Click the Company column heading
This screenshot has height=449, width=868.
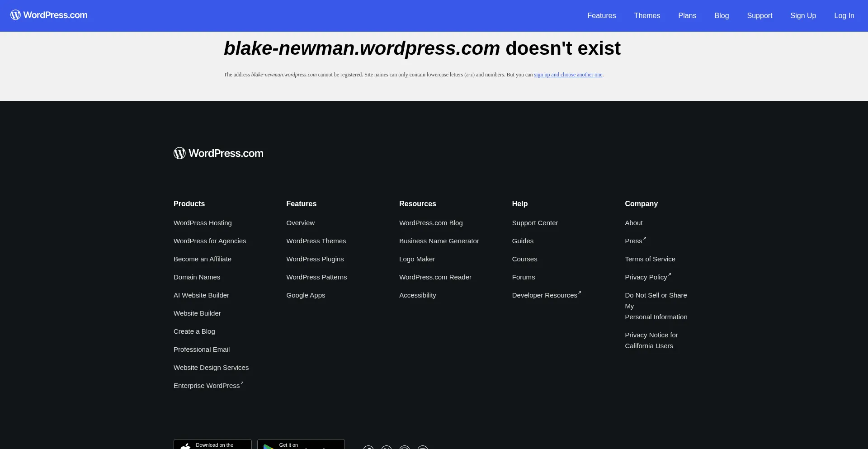coord(641,204)
